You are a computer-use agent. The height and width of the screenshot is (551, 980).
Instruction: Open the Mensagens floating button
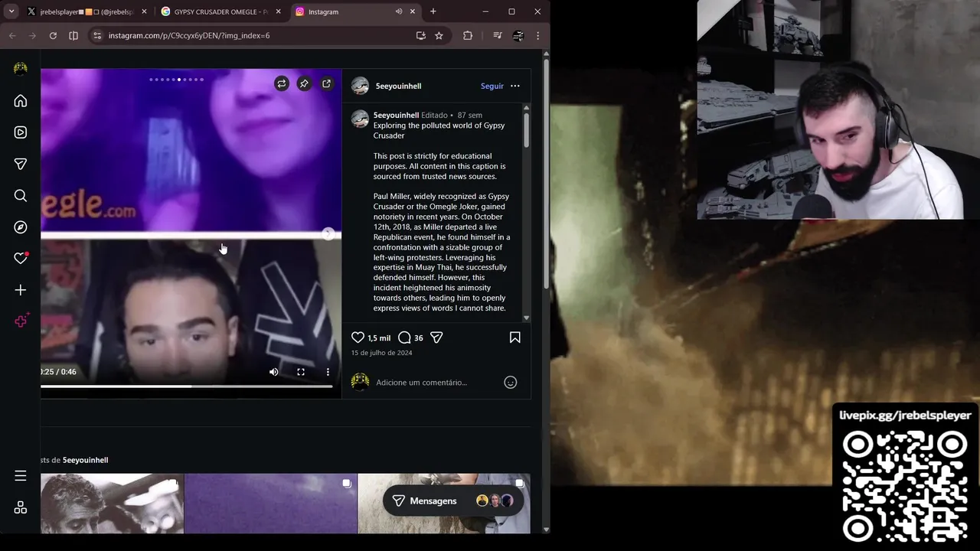point(453,500)
